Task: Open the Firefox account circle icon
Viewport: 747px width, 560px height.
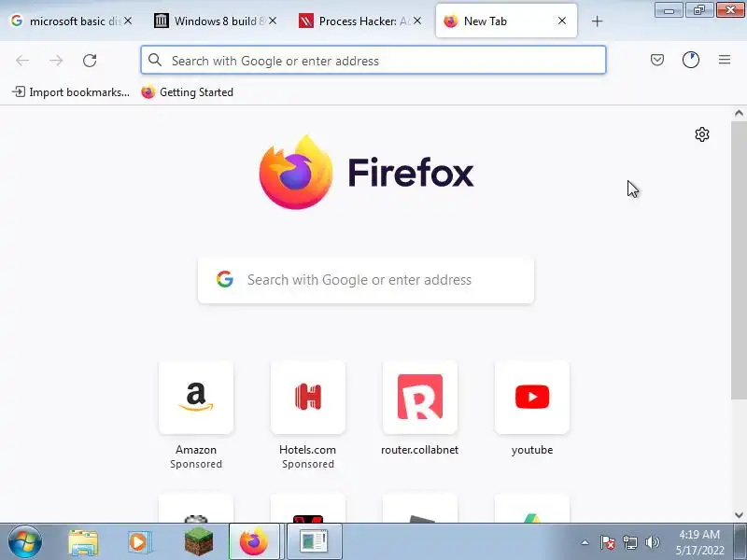Action: point(691,60)
